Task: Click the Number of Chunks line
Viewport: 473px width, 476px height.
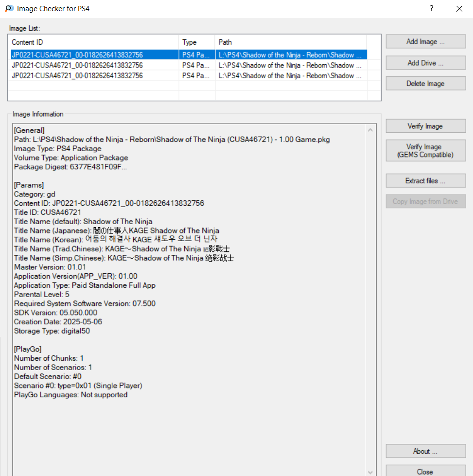Action: (x=49, y=358)
